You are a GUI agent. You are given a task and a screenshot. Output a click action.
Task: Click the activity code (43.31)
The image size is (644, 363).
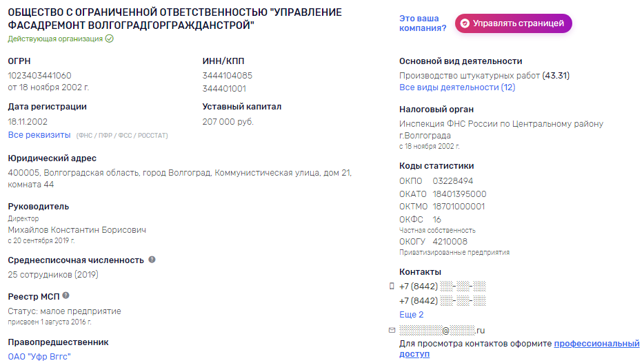[x=556, y=76]
